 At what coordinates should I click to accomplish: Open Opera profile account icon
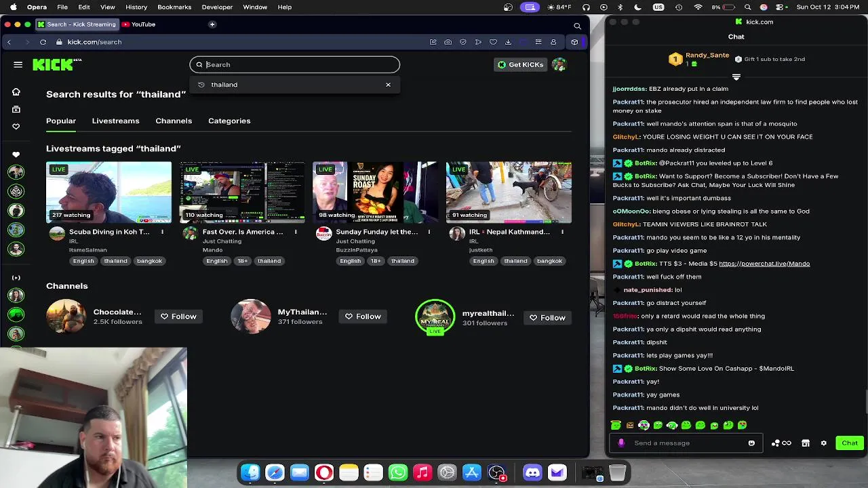553,42
